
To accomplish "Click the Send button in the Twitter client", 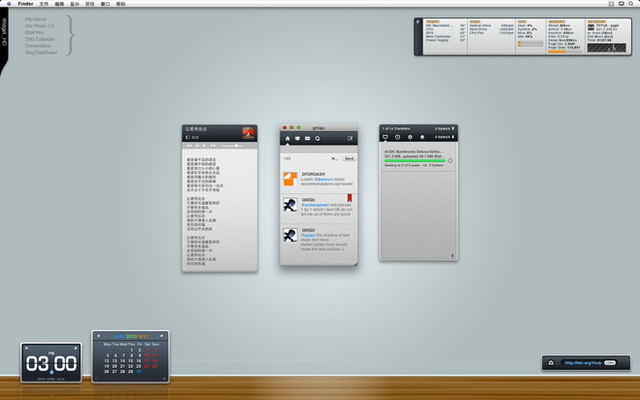I will click(x=349, y=158).
